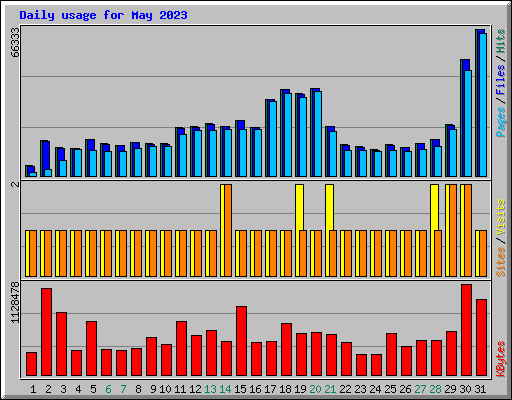Click weekend day label 21
Screen dimensions: 512x400
tap(330, 389)
